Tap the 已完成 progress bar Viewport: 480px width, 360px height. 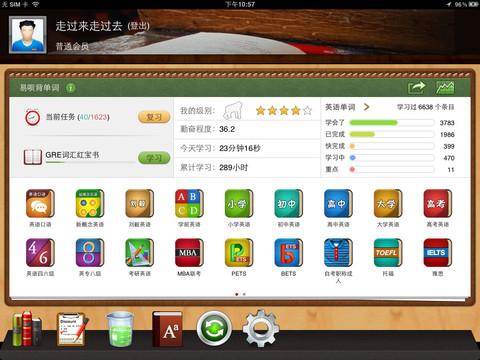pos(392,134)
